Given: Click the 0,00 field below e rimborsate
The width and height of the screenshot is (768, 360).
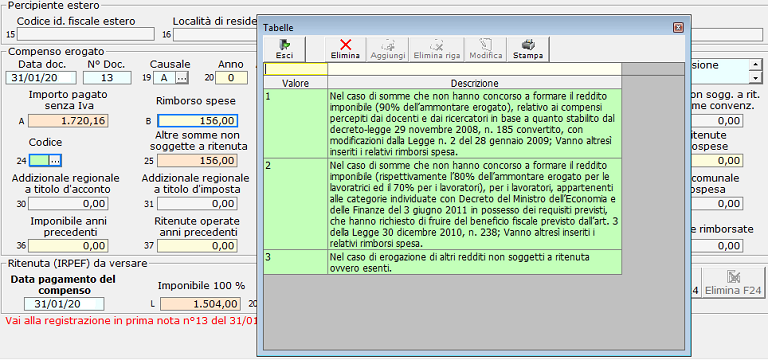Looking at the screenshot, I should 717,245.
